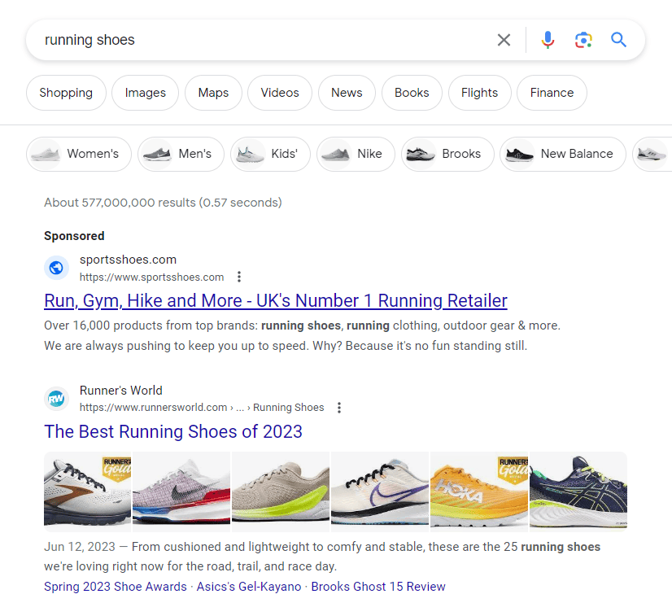Open the Videos tab
Image resolution: width=672 pixels, height=616 pixels.
pyautogui.click(x=280, y=93)
